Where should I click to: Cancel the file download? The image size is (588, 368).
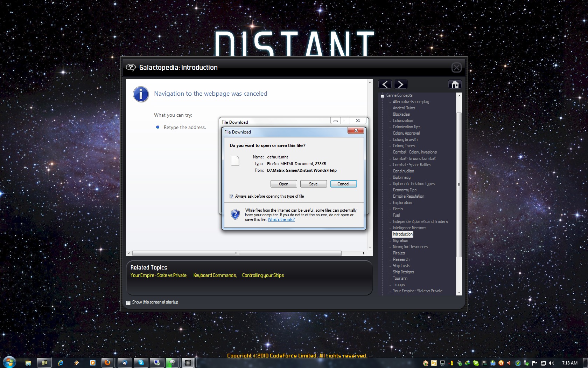click(x=343, y=184)
